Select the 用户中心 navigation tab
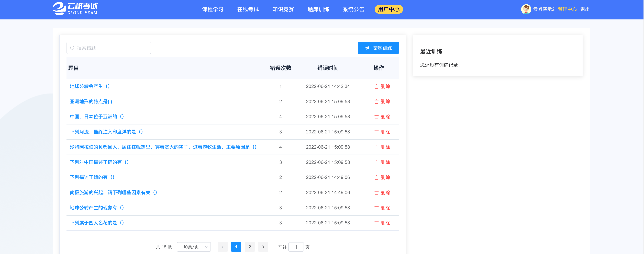Screen dimensions: 644x254 [389, 9]
